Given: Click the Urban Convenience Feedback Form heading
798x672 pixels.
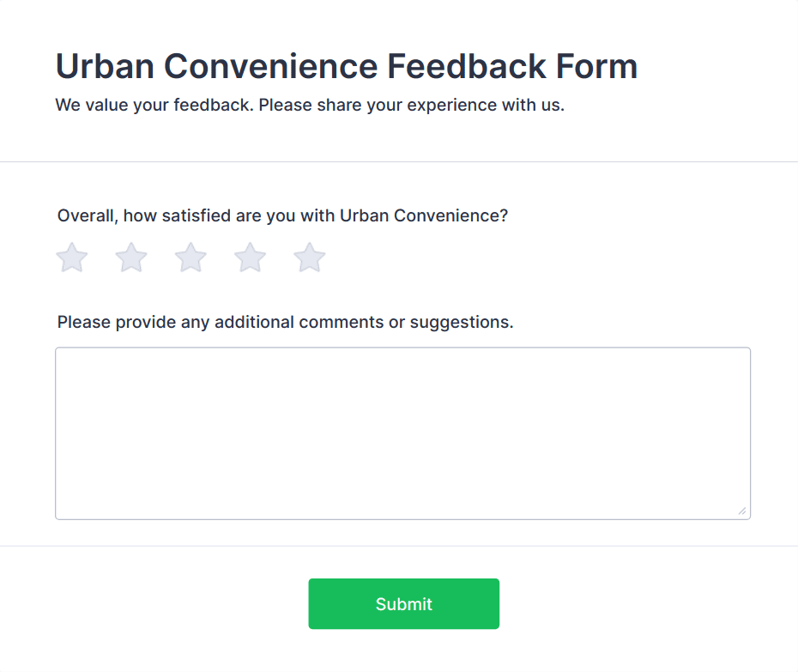Looking at the screenshot, I should tap(346, 66).
